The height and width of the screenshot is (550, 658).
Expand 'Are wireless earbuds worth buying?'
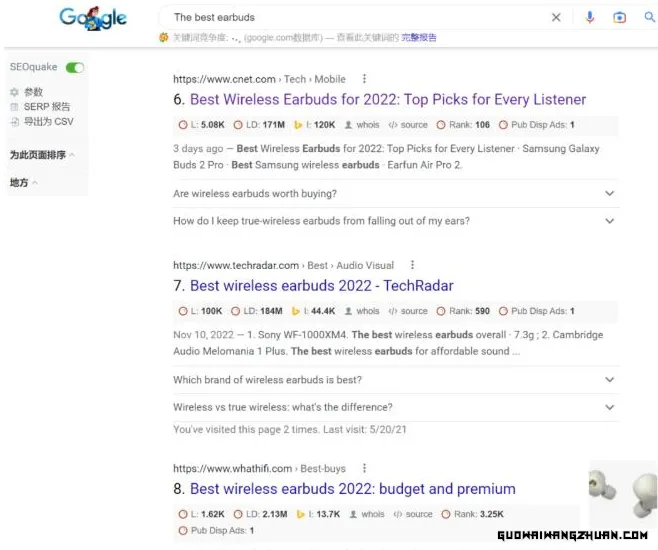click(x=396, y=193)
